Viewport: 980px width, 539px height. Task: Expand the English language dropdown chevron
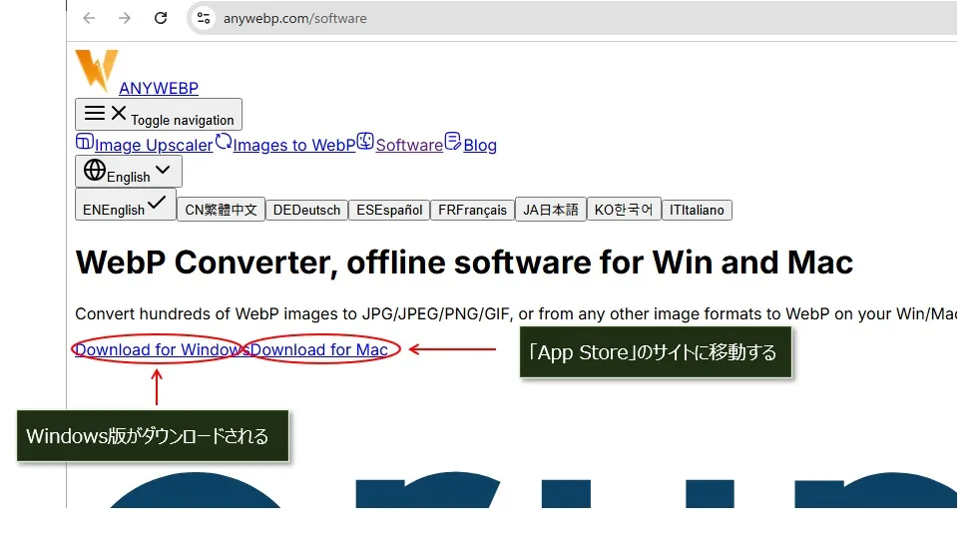163,170
